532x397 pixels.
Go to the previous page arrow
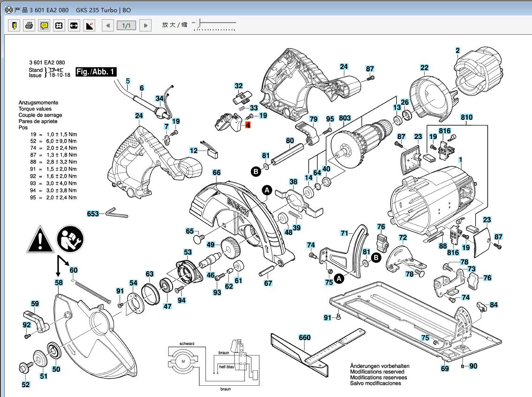point(108,25)
